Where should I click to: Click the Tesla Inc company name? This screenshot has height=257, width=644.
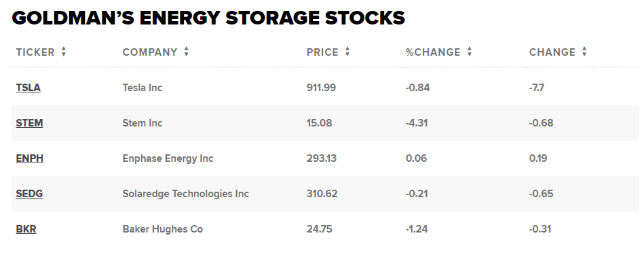coord(142,88)
